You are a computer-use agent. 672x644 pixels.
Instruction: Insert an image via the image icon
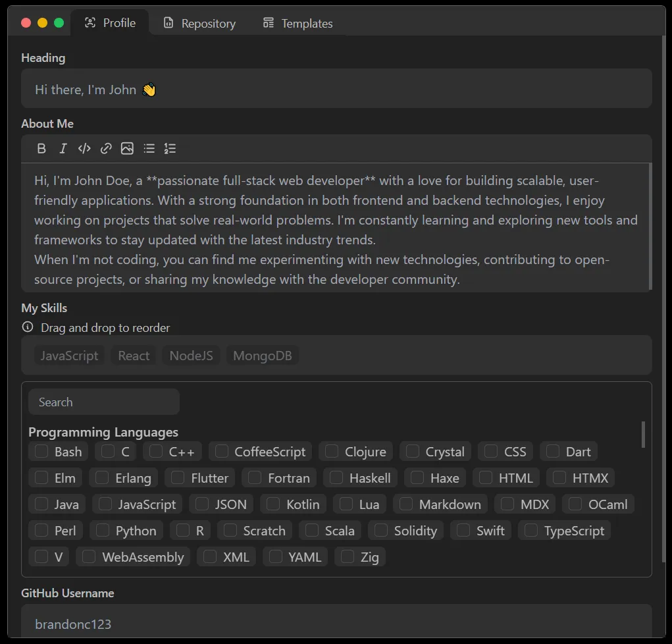click(127, 148)
